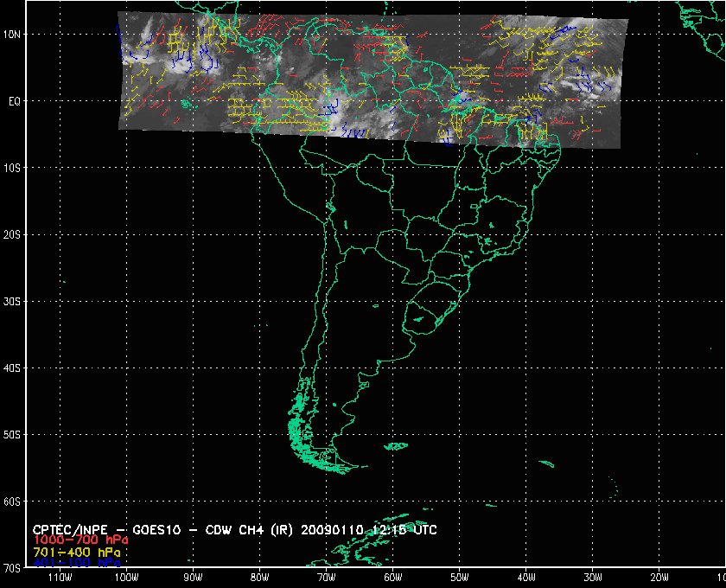
Task: Select the 110W longitude label
Action: [60, 578]
